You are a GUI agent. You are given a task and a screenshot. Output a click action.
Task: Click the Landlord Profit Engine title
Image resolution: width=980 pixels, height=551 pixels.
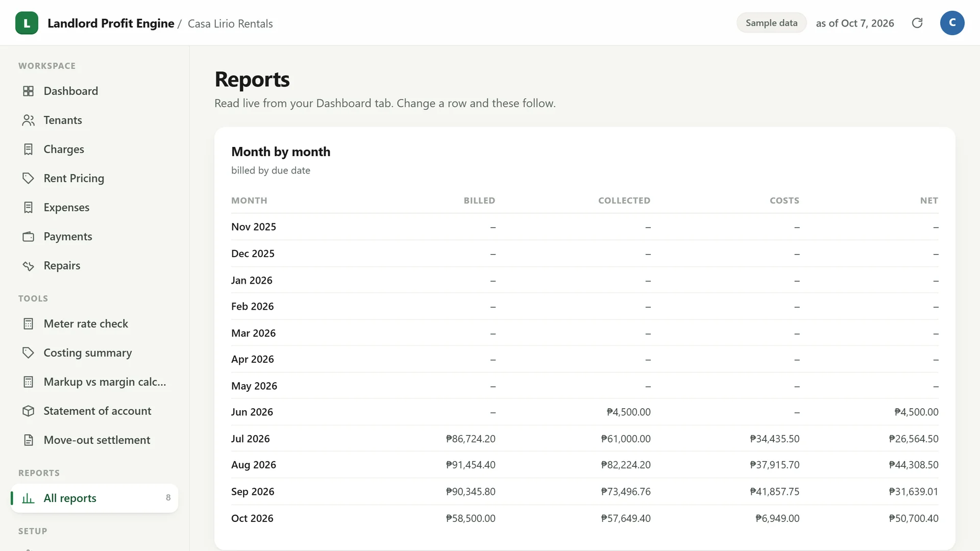coord(111,23)
